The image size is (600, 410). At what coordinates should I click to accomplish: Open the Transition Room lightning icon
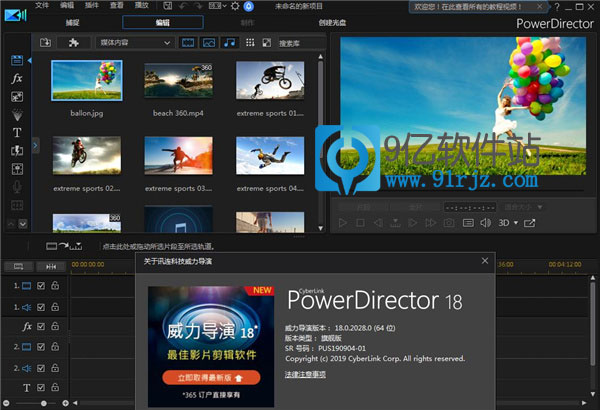[x=17, y=150]
